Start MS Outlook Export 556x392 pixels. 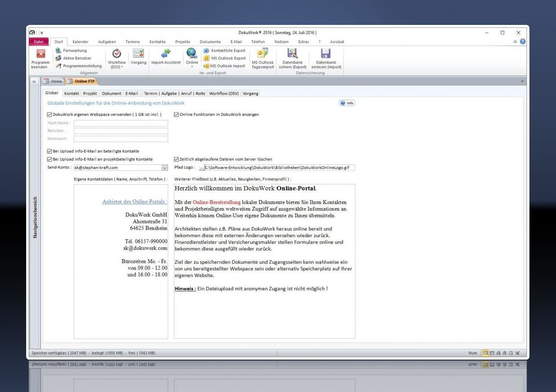click(224, 58)
